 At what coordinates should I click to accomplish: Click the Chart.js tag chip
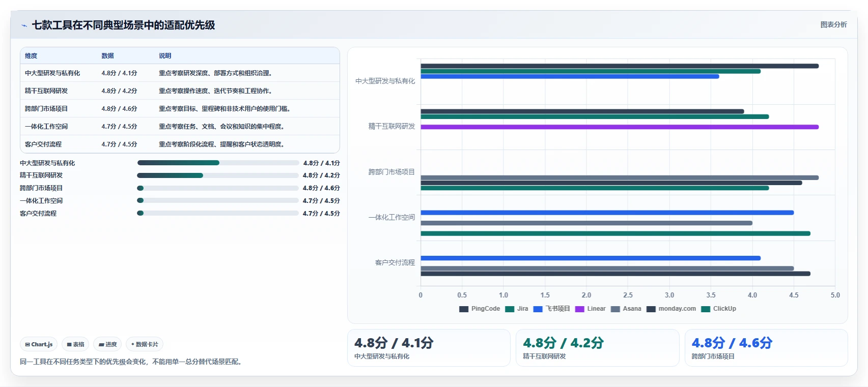click(39, 344)
